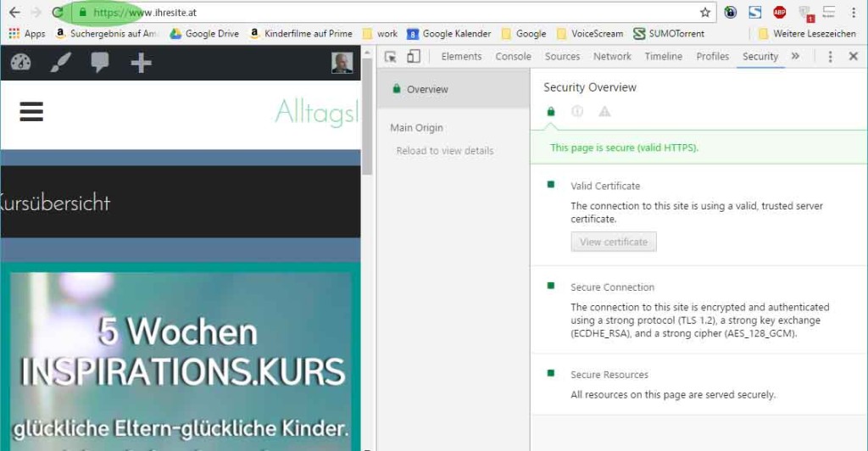Open the Weitere Lesezeichen folder
This screenshot has height=451, width=868.
(807, 34)
